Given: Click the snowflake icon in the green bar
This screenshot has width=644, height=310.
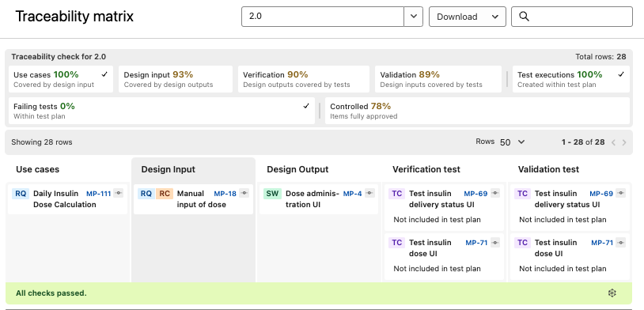Looking at the screenshot, I should [x=612, y=293].
